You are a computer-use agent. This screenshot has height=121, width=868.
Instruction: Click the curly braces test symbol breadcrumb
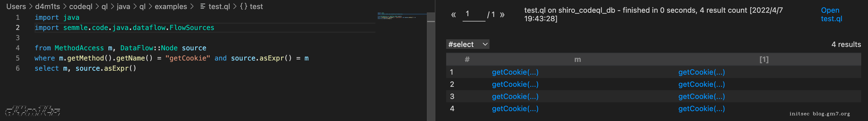point(251,7)
